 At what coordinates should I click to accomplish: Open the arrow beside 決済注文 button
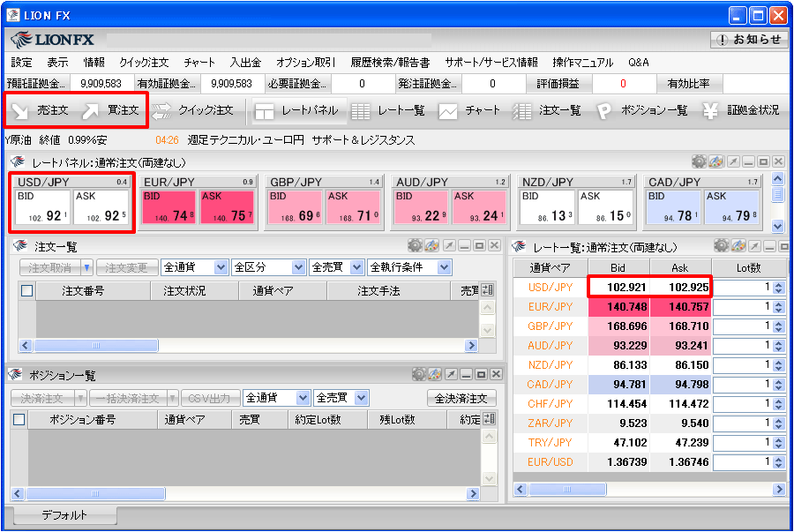tap(80, 399)
